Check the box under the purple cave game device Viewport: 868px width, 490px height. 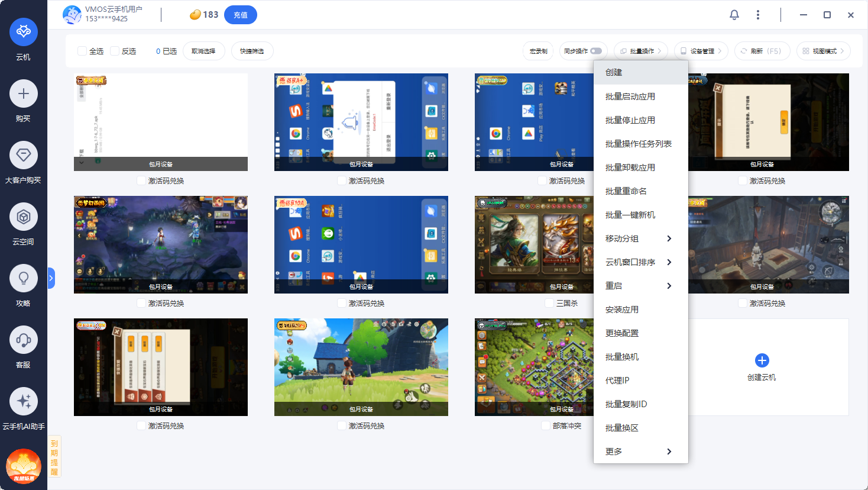point(141,303)
